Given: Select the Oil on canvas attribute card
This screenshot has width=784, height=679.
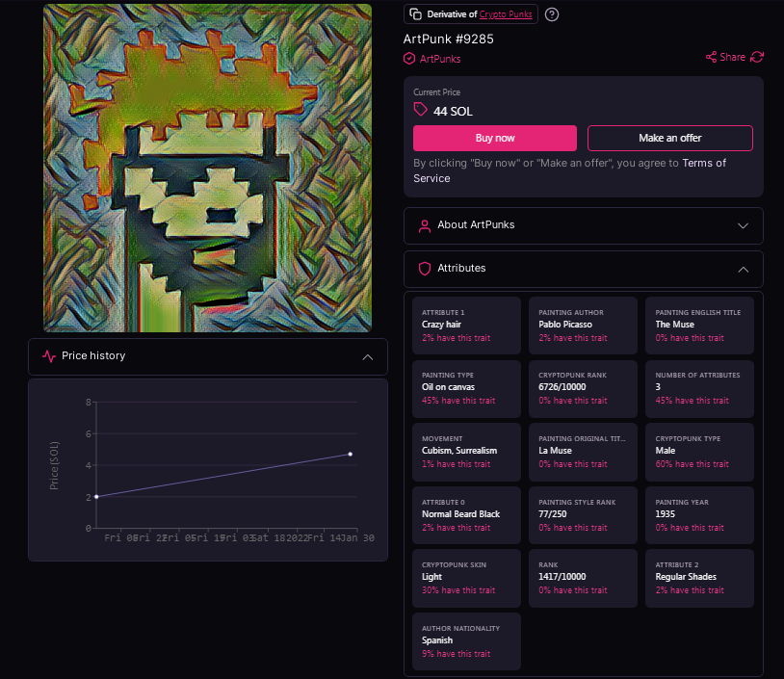Looking at the screenshot, I should (466, 389).
